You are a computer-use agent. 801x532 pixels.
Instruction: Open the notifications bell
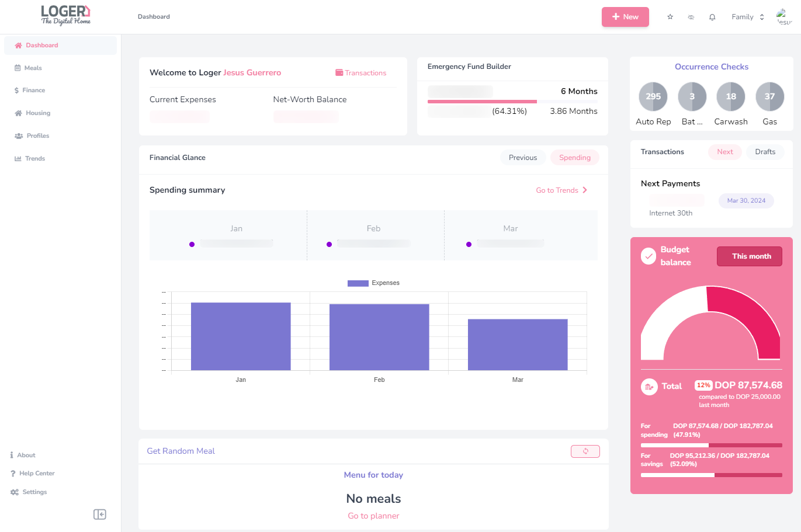712,17
